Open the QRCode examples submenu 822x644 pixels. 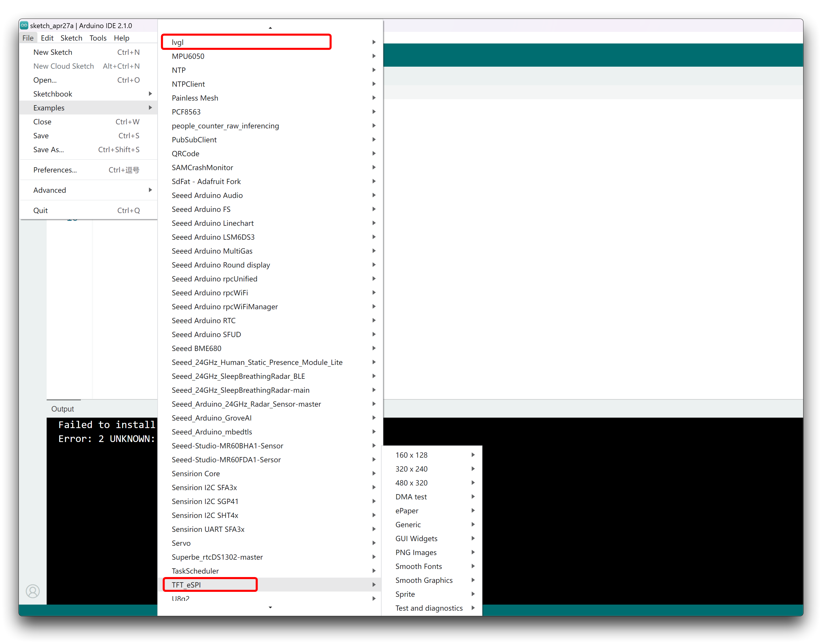click(x=270, y=153)
